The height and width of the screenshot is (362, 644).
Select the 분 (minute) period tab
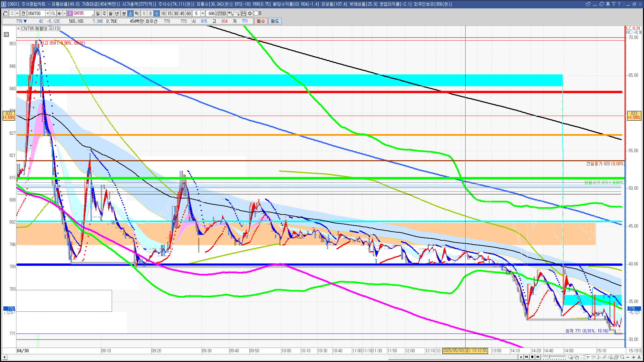pos(124,13)
